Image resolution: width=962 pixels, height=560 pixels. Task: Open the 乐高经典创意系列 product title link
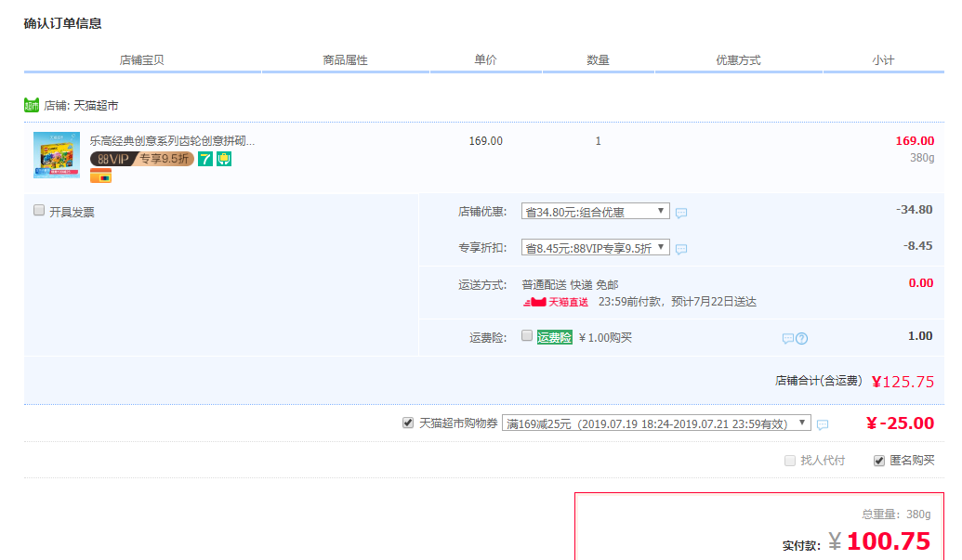(x=172, y=141)
